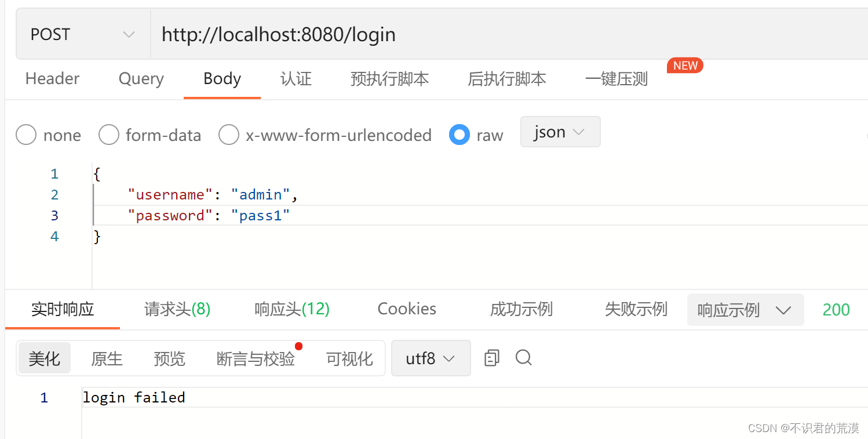Open the 失败示例 tab
868x439 pixels.
pos(636,309)
